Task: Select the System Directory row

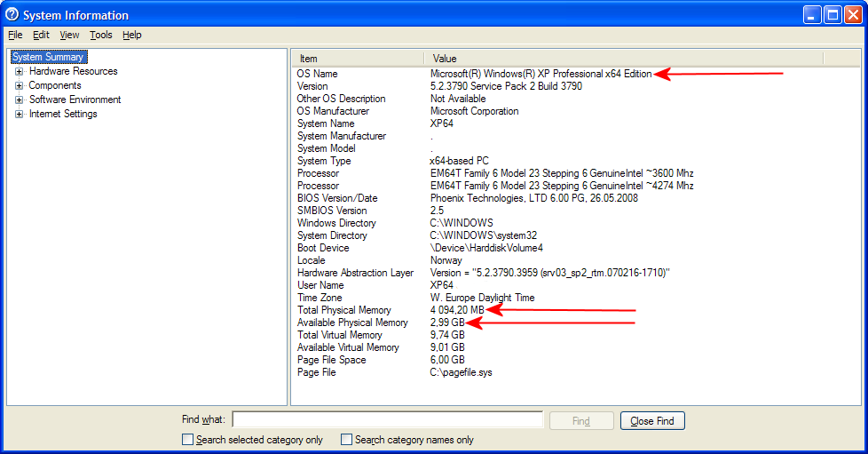Action: click(576, 235)
